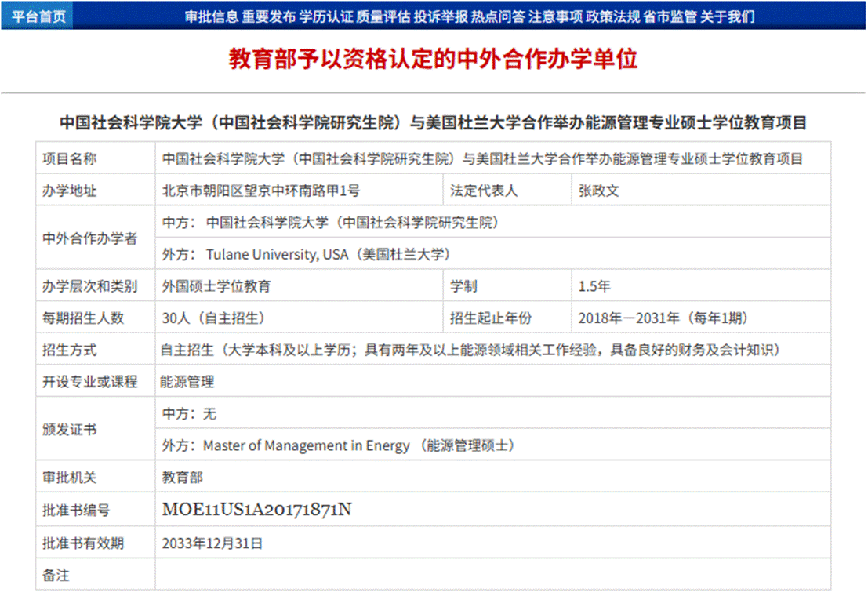Click legal representative name 张政文
Image resolution: width=868 pixels, height=596 pixels.
[x=599, y=191]
